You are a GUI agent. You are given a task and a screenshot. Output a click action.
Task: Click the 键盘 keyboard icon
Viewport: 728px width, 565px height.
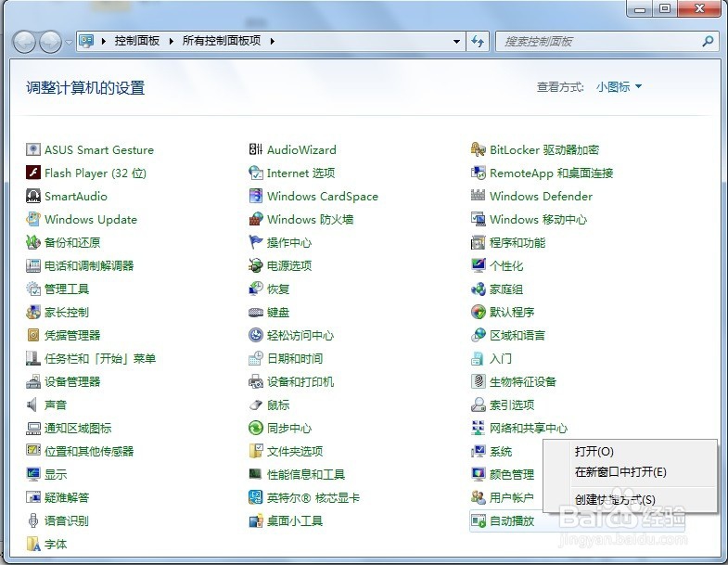click(256, 313)
